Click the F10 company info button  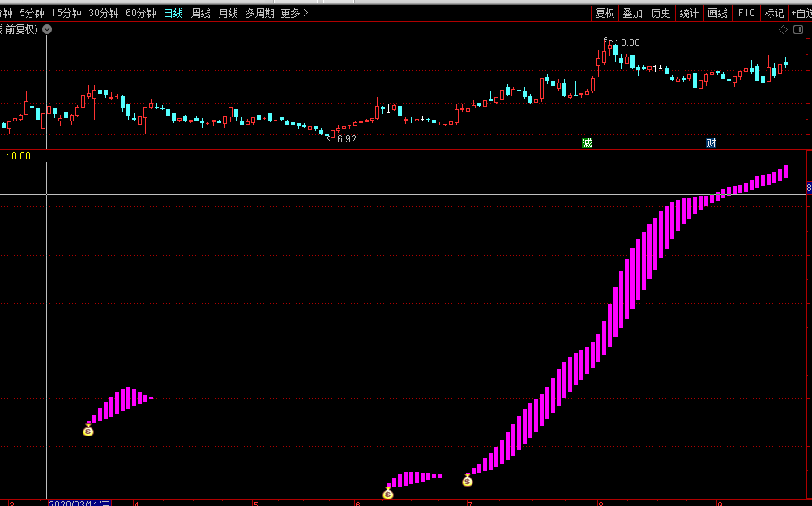click(x=746, y=13)
